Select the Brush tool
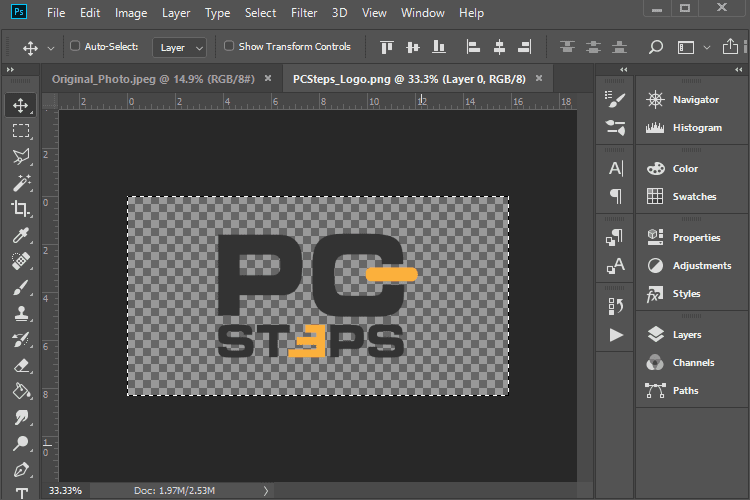 (x=21, y=288)
